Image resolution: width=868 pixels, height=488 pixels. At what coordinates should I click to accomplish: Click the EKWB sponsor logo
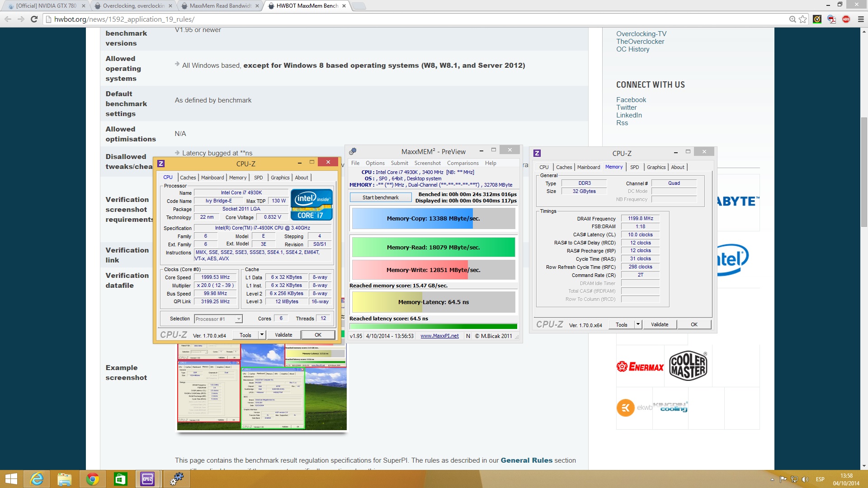634,408
